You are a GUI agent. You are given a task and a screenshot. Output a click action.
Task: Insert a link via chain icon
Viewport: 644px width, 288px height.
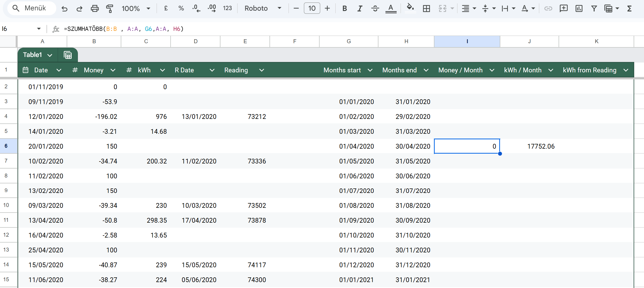coord(548,8)
